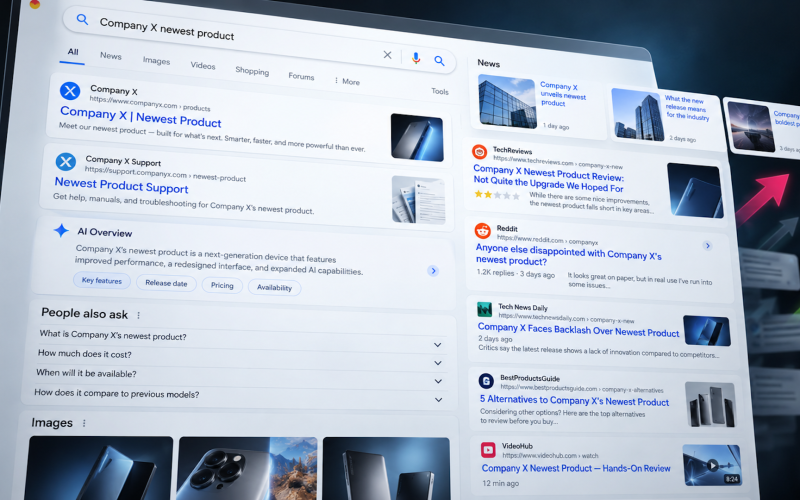Switch to the News tab
The height and width of the screenshot is (500, 800).
[111, 56]
